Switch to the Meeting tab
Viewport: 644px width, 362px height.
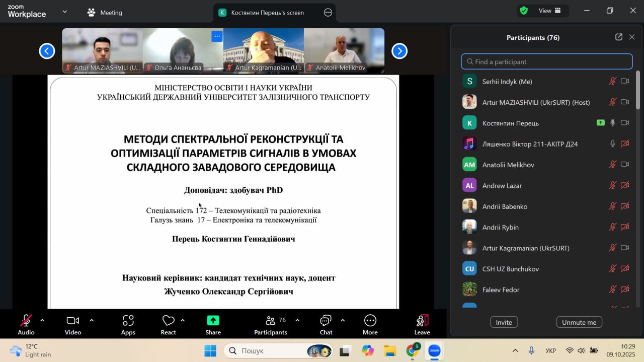tap(105, 13)
